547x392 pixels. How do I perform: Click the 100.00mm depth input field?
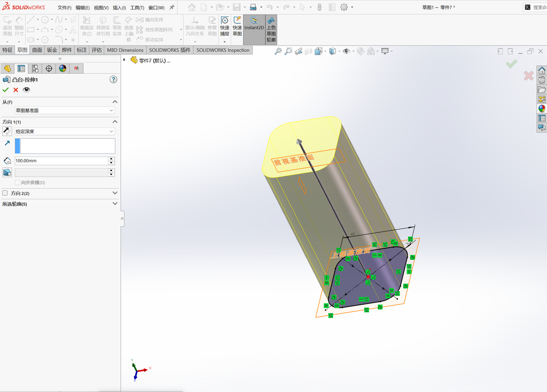click(61, 161)
